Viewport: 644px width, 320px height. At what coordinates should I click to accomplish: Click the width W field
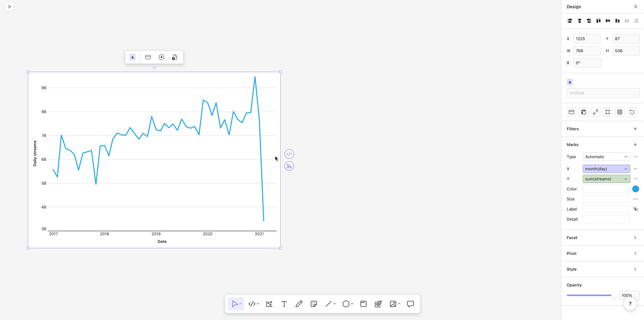click(x=587, y=51)
